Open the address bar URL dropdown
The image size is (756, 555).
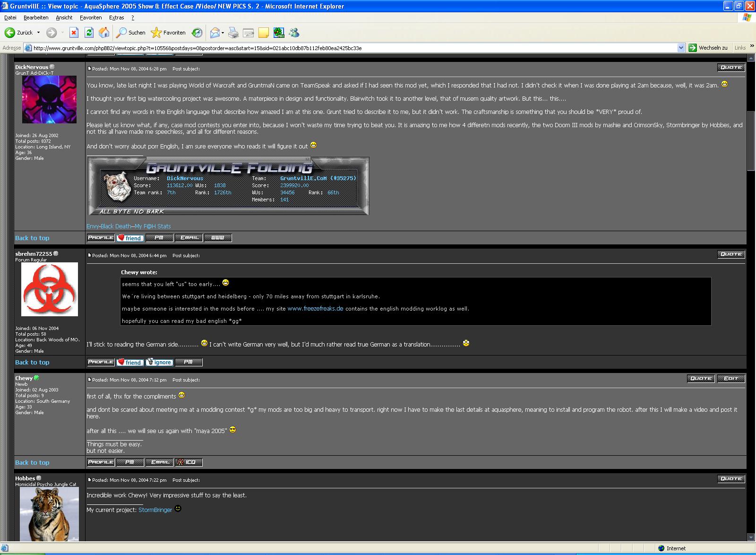click(x=681, y=48)
